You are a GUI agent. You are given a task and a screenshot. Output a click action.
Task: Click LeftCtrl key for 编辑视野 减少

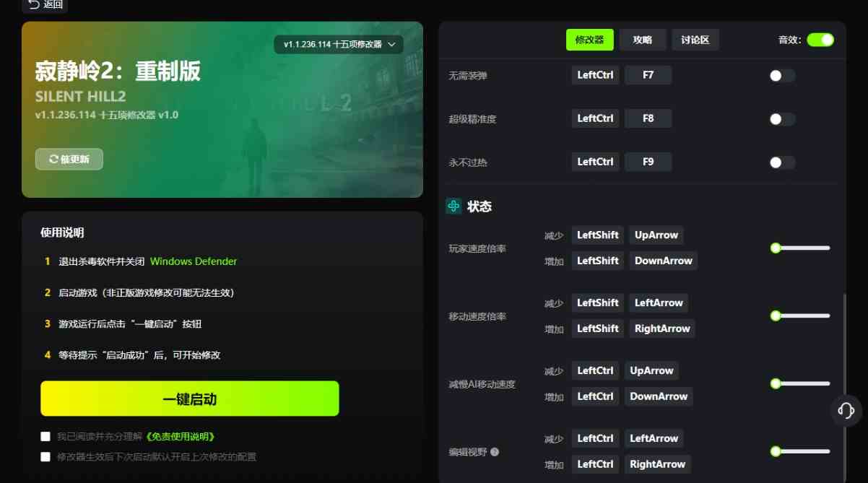click(595, 438)
